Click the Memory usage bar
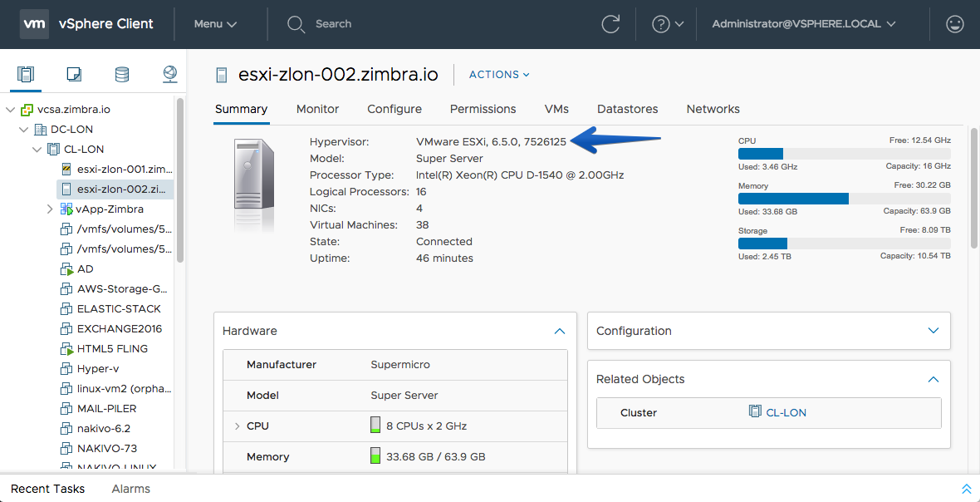 point(845,199)
